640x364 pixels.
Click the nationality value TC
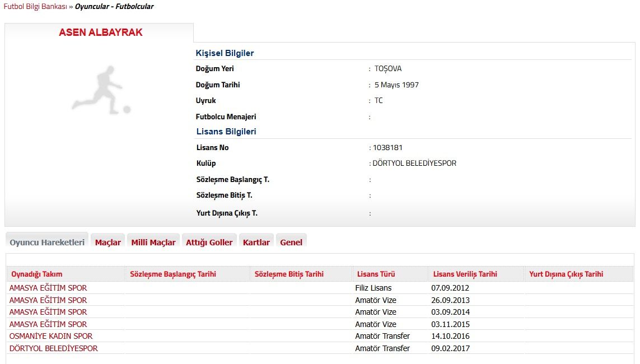click(x=379, y=100)
